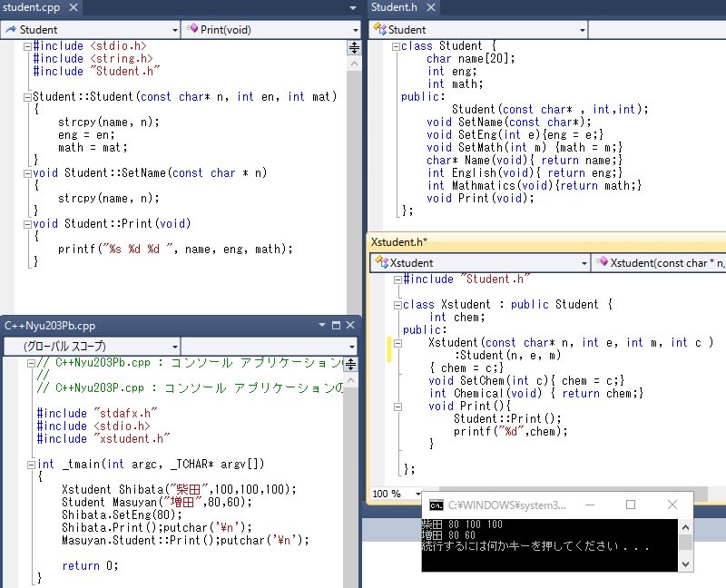
Task: Click the 'public:' label in Student.h
Action: point(423,97)
